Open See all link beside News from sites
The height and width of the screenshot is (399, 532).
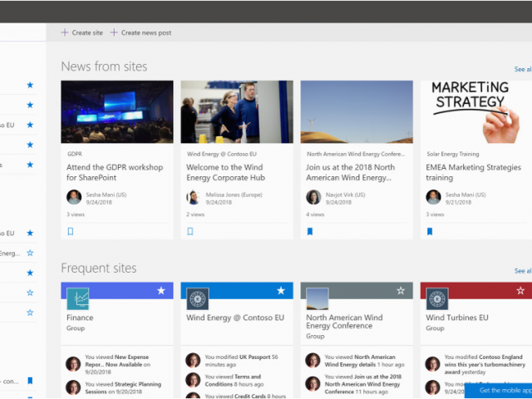tap(523, 69)
